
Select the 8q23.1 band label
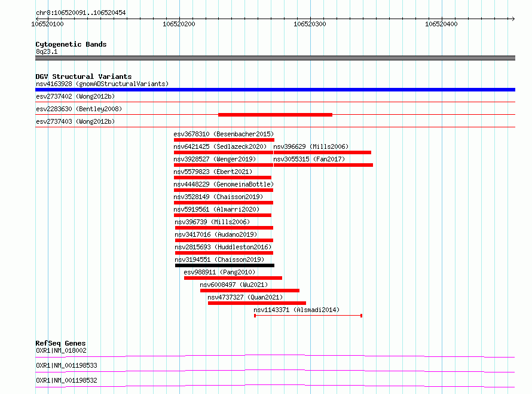pos(47,51)
